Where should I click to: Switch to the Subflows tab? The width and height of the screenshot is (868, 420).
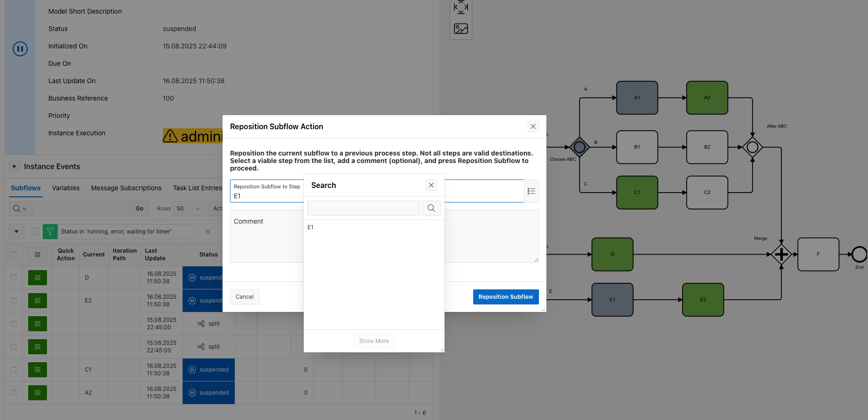26,188
